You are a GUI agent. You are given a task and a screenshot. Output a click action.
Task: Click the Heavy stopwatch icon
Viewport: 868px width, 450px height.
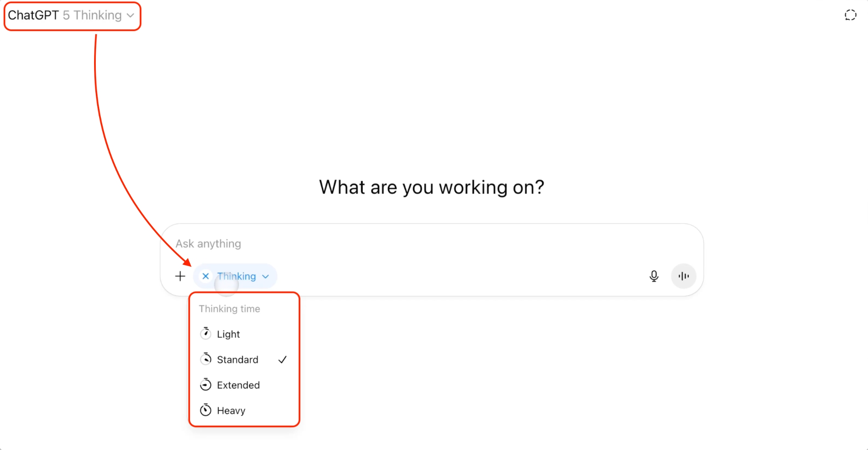(x=206, y=410)
